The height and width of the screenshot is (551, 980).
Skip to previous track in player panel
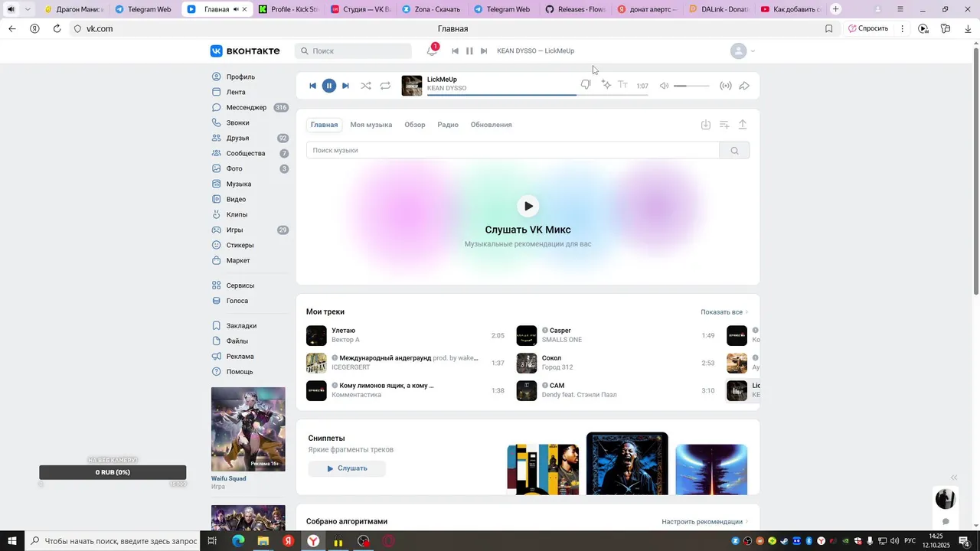tap(312, 86)
